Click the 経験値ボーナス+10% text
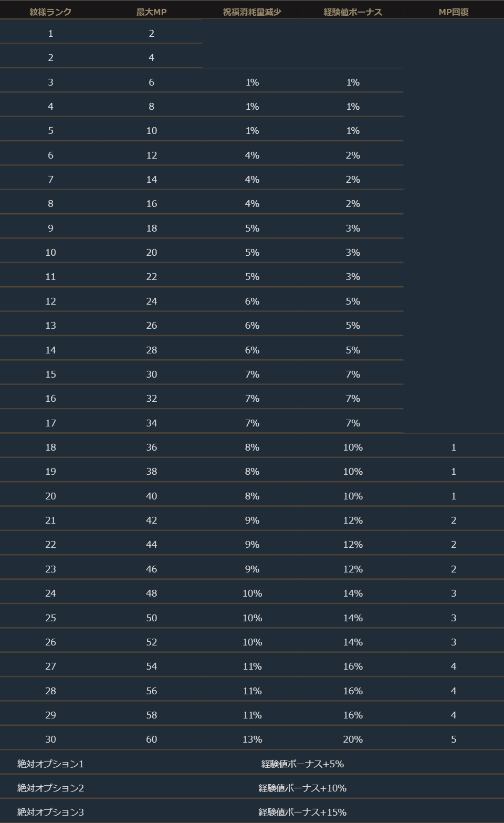The width and height of the screenshot is (504, 823). pos(302,788)
